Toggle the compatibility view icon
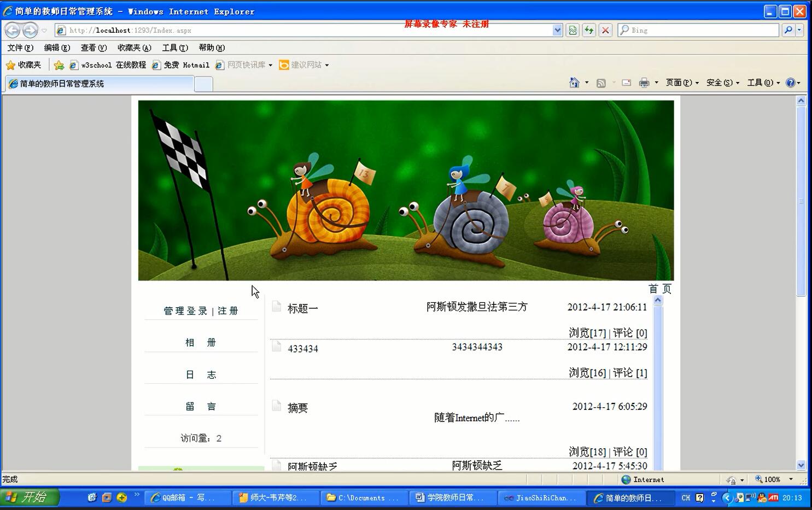Screen dimensions: 812x510 pos(573,31)
